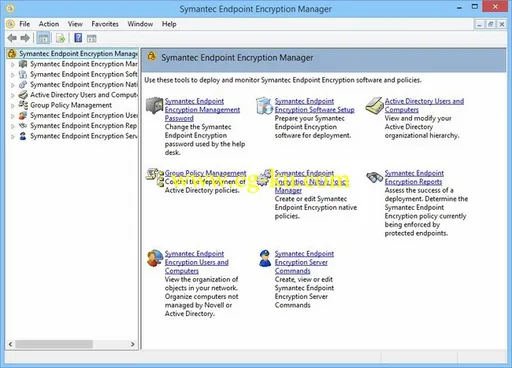This screenshot has height=368, width=512.
Task: Click the Software Setup icon in main pane
Action: click(x=264, y=106)
